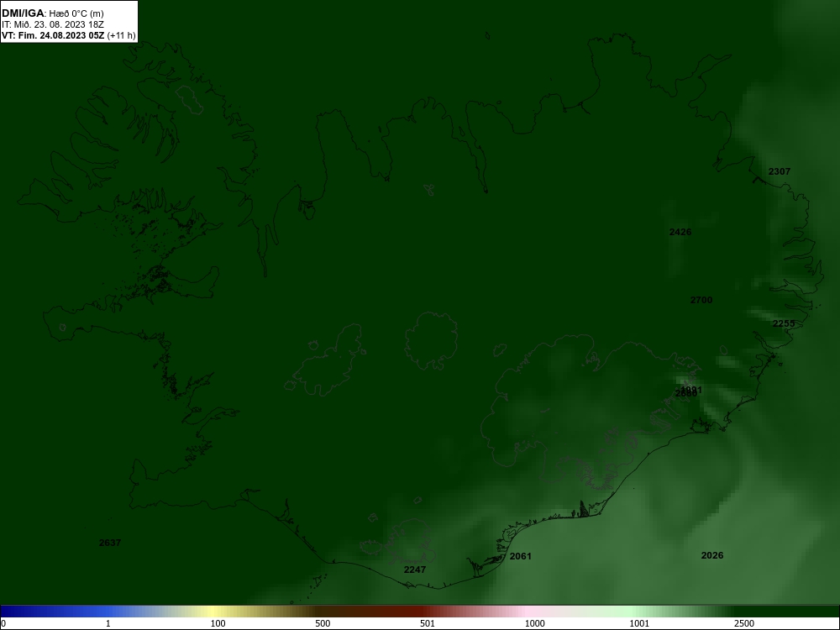Image resolution: width=840 pixels, height=630 pixels.
Task: Click the 2426 value in east Iceland
Action: [680, 232]
